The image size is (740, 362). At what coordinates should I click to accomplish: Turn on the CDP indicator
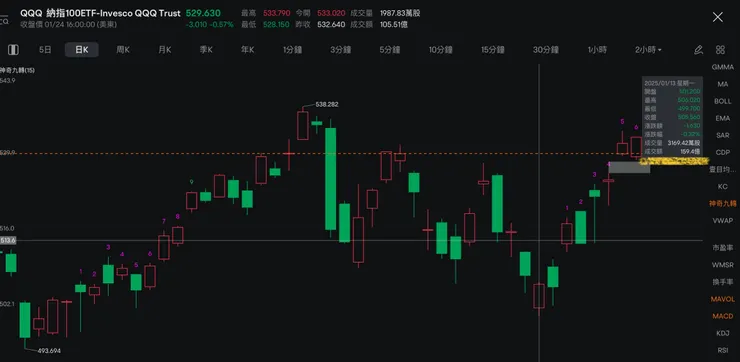[x=723, y=152]
